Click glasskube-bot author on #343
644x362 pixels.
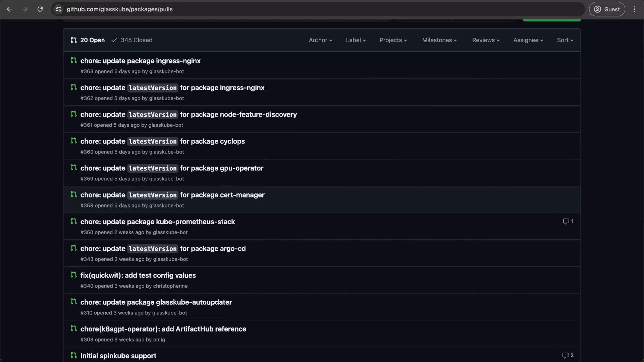(170, 259)
